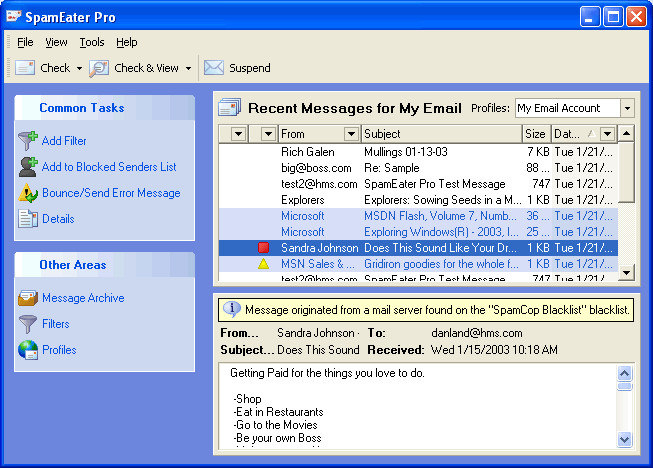Viewport: 653px width, 468px height.
Task: Click the Check & View toolbar label
Action: pyautogui.click(x=146, y=68)
